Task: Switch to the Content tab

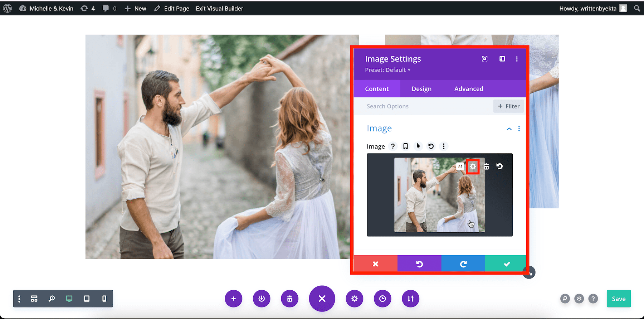Action: click(377, 89)
